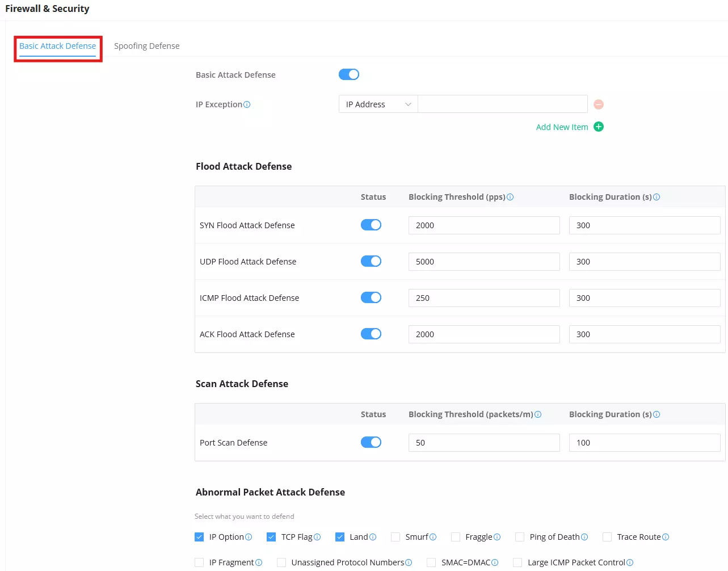
Task: Edit UDP Flood blocking duration field
Action: 645,262
